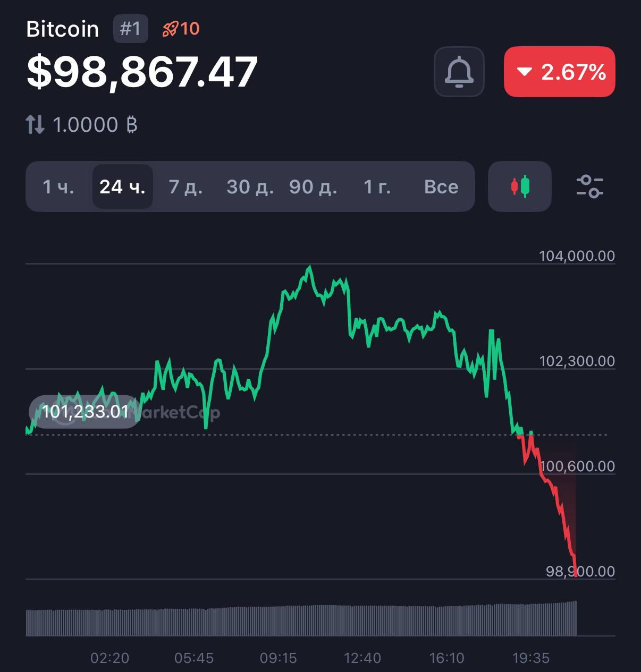Screen dimensions: 641x672
Task: Tap the Bitcoin title text
Action: tap(62, 29)
